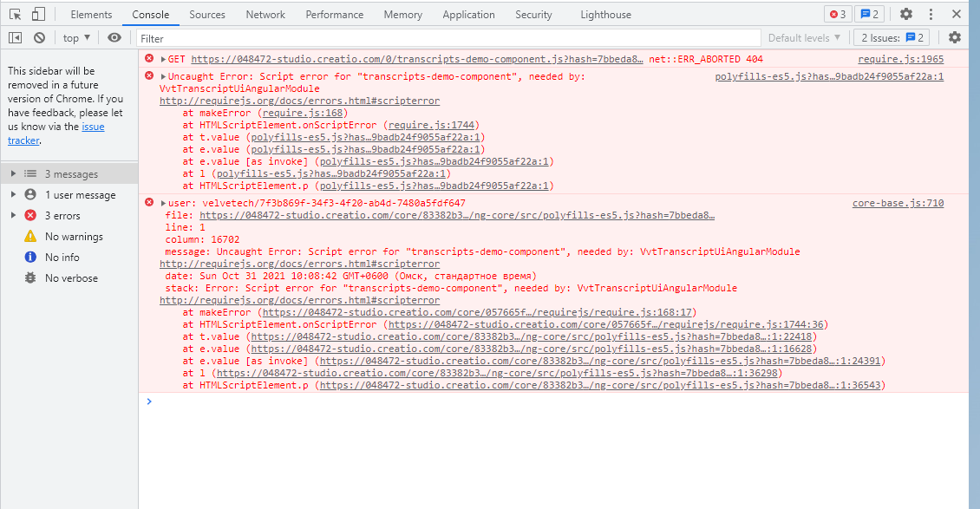Expand the Uncaught Error script entry
The width and height of the screenshot is (980, 509).
(x=163, y=77)
